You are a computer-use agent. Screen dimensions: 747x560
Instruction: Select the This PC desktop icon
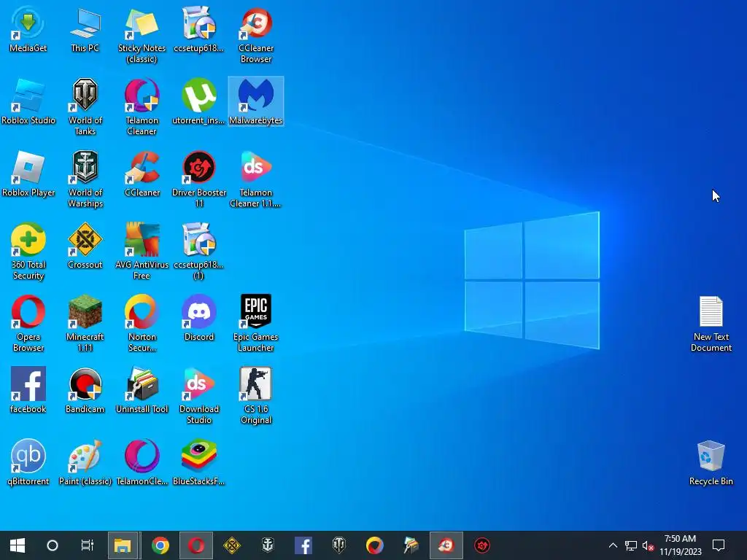(85, 29)
